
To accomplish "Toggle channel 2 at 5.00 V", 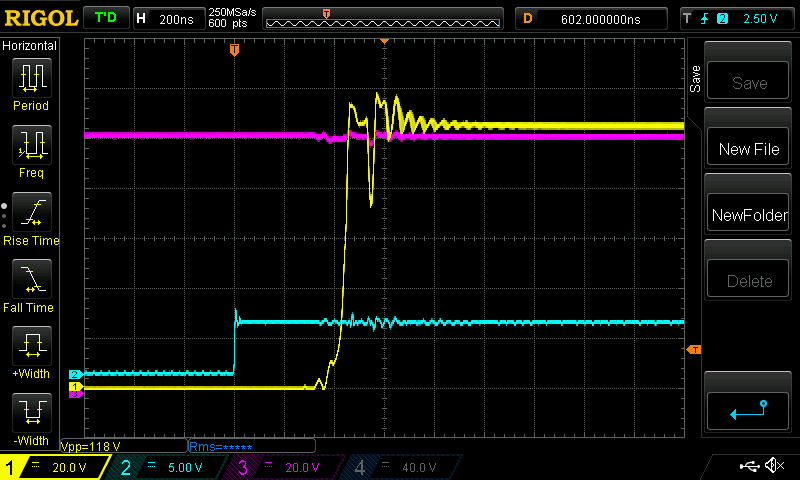I will point(166,467).
